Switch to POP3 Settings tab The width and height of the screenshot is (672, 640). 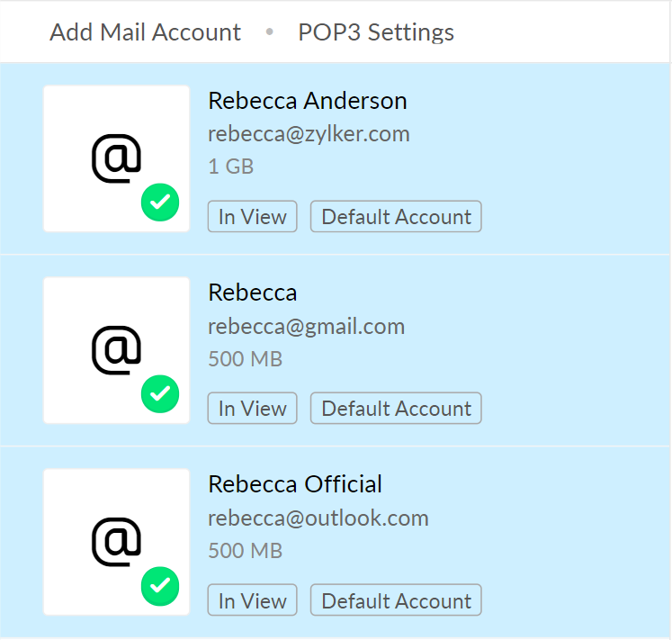(375, 32)
